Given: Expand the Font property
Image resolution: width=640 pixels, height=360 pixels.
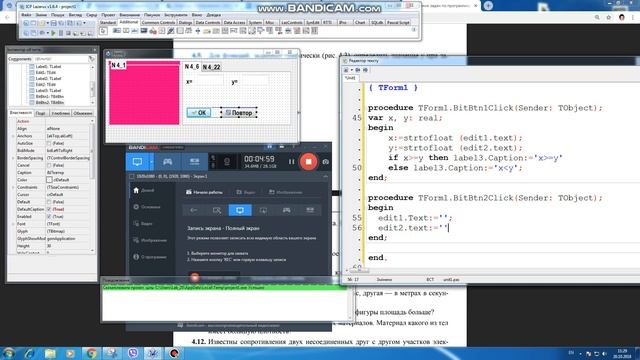Looking at the screenshot, I should 13,224.
